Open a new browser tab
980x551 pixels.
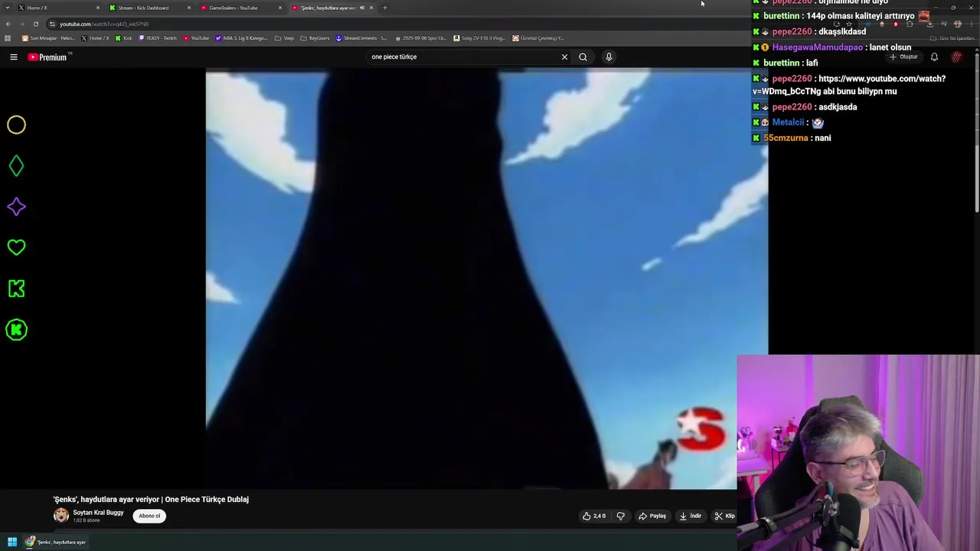pos(385,8)
